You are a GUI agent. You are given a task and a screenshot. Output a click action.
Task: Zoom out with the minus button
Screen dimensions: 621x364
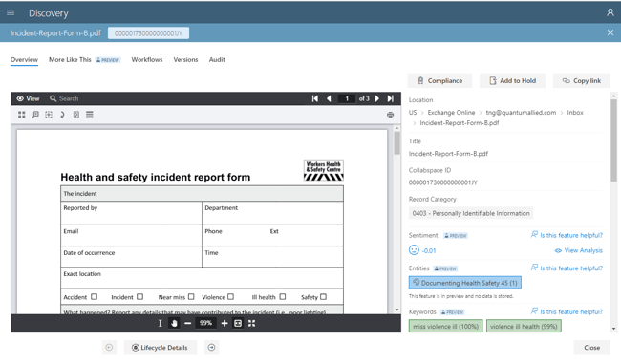coord(187,324)
